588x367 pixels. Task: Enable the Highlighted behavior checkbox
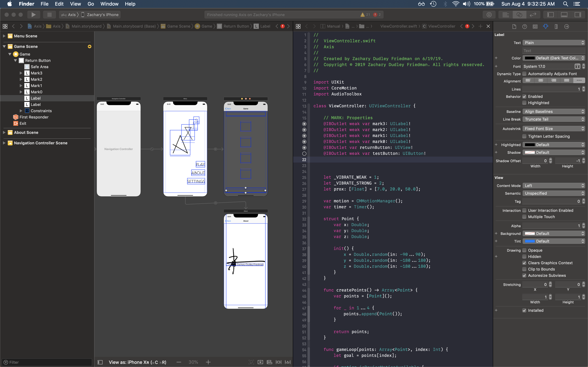pyautogui.click(x=524, y=103)
